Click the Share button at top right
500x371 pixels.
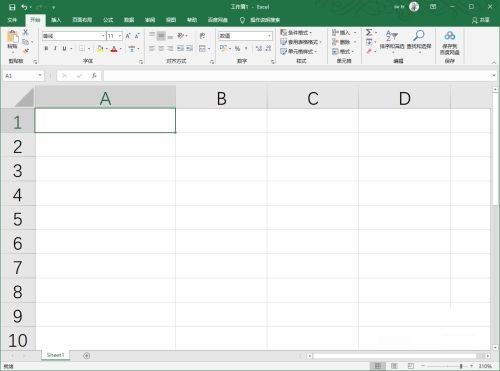pos(481,20)
